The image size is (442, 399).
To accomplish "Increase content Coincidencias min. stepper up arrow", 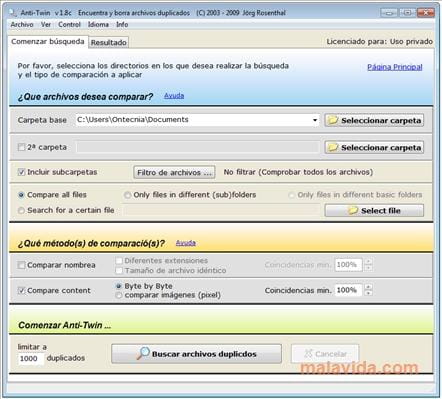I will (x=368, y=287).
